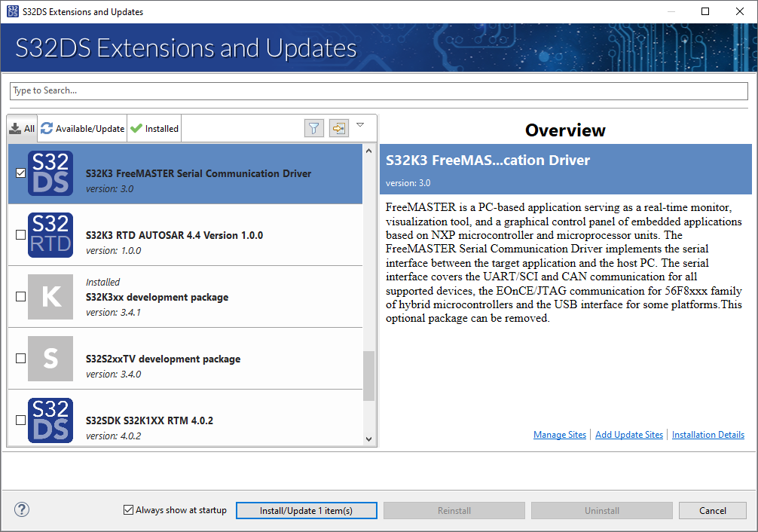Uncheck the S32K3 FreeMASTER Serial Communication Driver
The width and height of the screenshot is (758, 532).
[x=19, y=173]
